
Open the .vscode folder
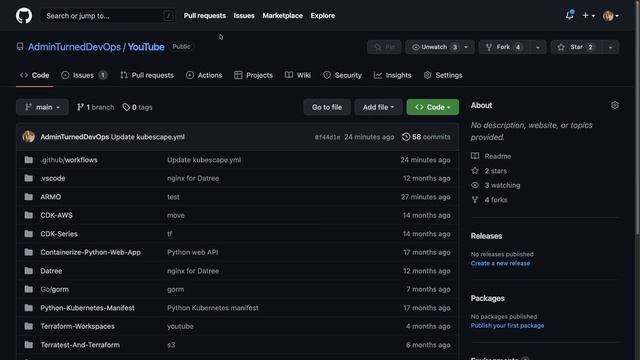pyautogui.click(x=53, y=178)
